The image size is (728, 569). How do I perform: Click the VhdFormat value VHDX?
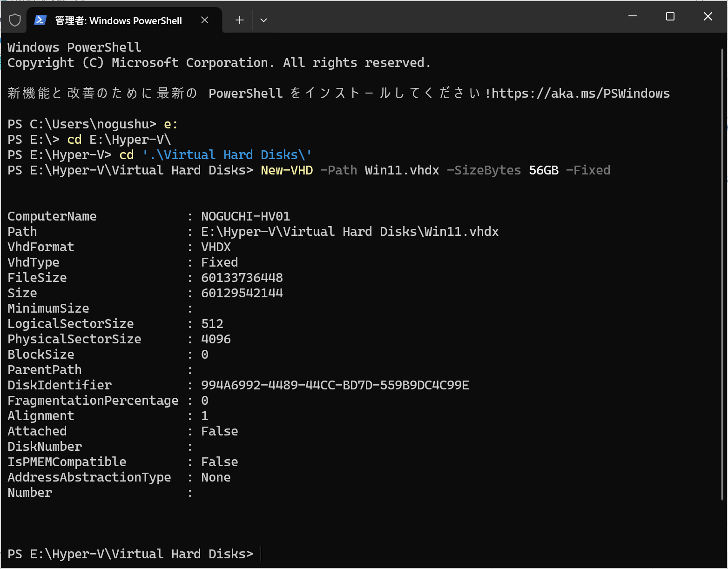point(216,247)
